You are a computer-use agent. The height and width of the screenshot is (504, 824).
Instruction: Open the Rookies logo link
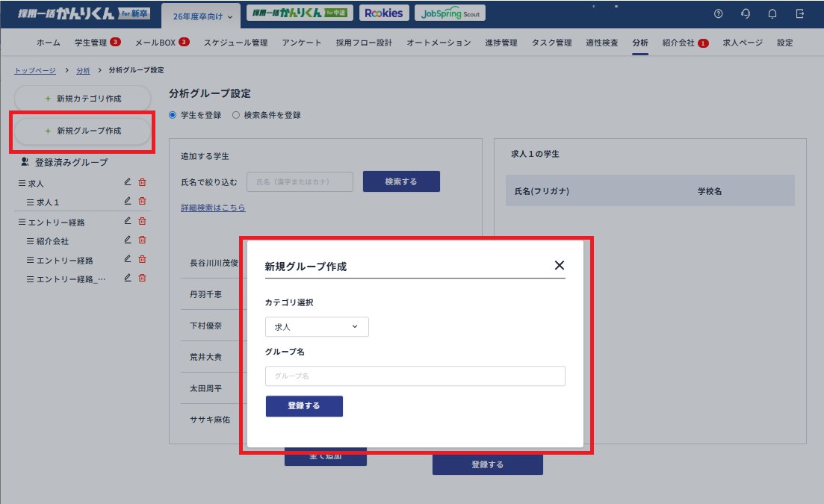point(383,12)
